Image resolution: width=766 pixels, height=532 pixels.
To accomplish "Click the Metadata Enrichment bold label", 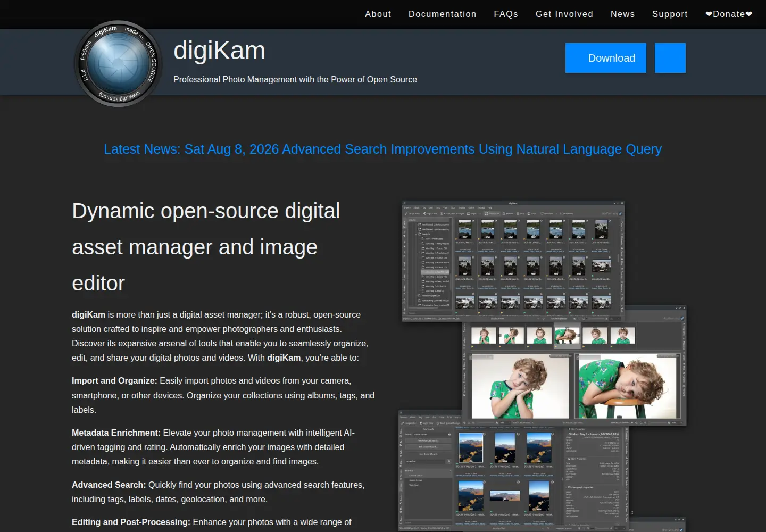I will (x=116, y=433).
